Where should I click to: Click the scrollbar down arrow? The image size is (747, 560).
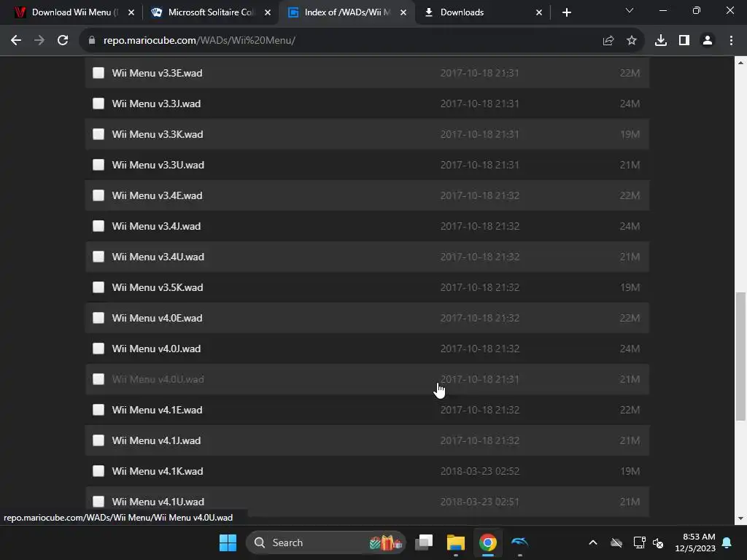pyautogui.click(x=740, y=518)
